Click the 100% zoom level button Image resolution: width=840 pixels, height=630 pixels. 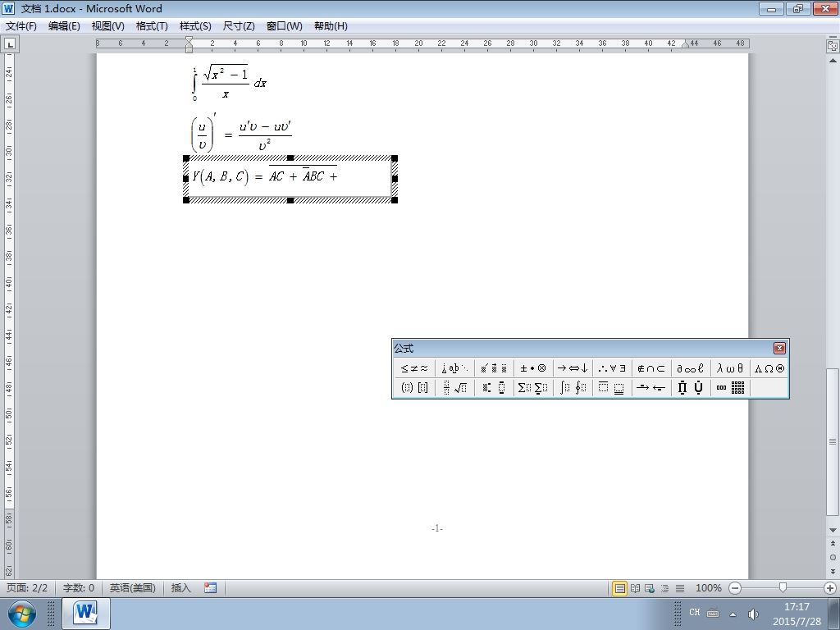pos(708,588)
